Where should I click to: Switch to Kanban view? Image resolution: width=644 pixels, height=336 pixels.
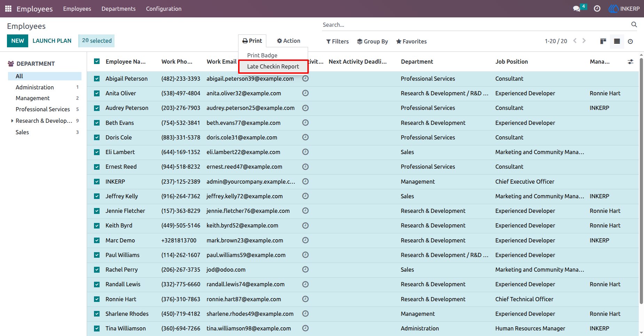(x=603, y=41)
